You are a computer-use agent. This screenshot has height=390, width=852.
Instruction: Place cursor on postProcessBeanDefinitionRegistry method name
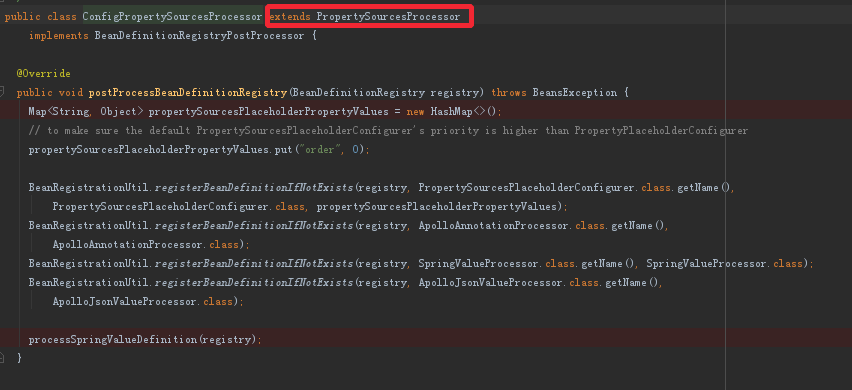pos(187,92)
